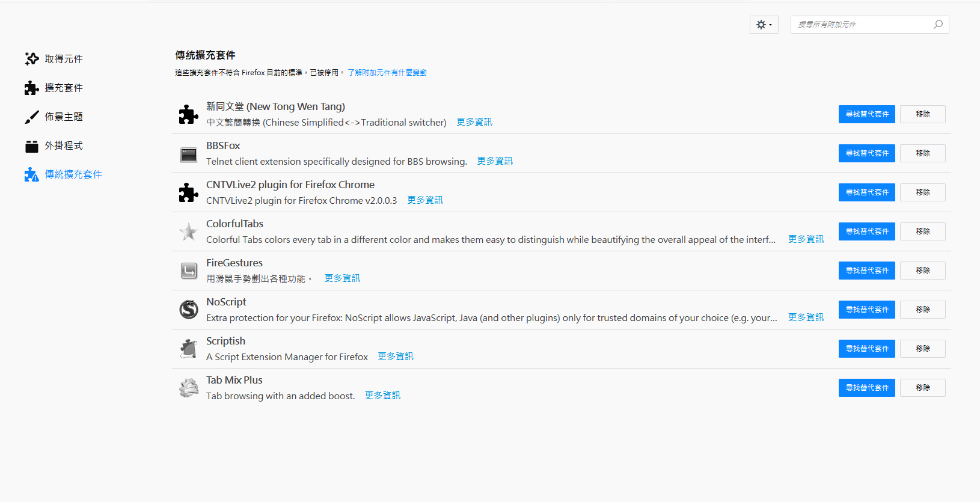The height and width of the screenshot is (502, 980).
Task: Click the 取得元件 star icon
Action: (32, 59)
